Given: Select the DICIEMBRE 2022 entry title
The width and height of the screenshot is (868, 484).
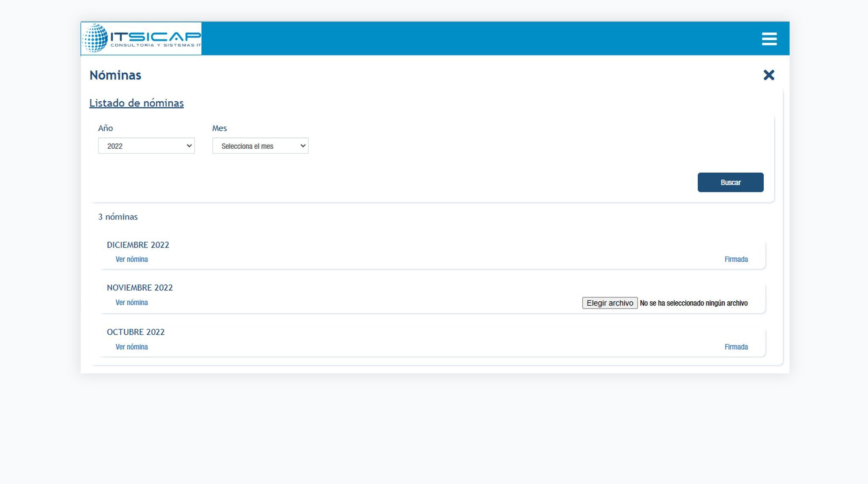Looking at the screenshot, I should [138, 245].
